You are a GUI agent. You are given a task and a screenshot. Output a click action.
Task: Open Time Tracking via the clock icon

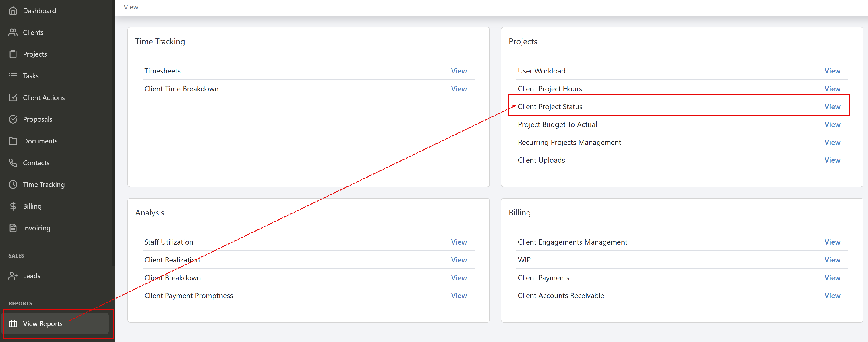point(13,184)
